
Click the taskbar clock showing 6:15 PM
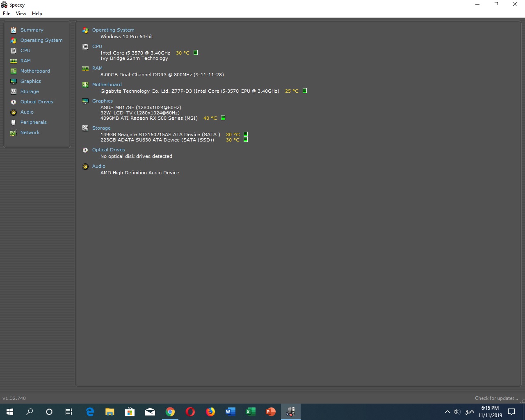[490, 412]
